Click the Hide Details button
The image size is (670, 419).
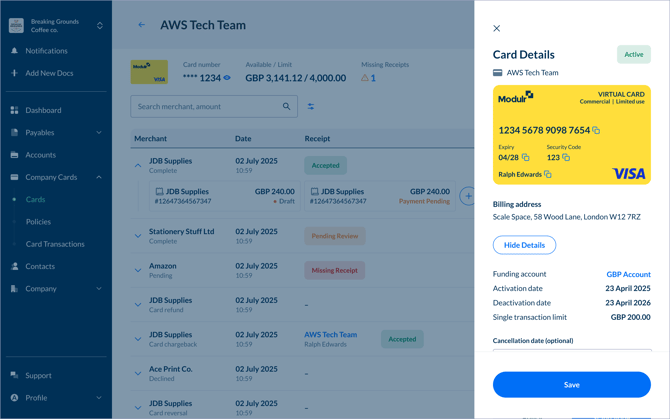point(524,245)
